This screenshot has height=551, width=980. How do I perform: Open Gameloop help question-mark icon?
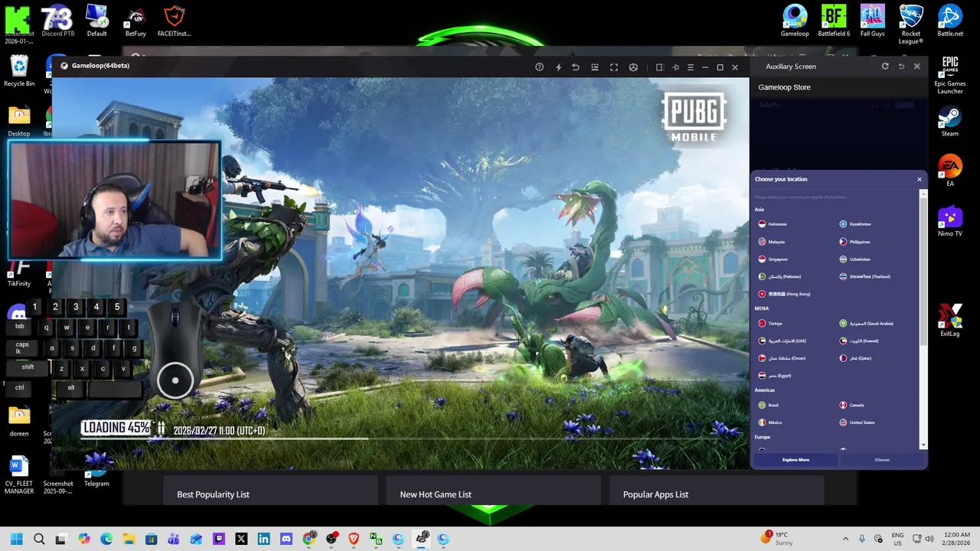[x=539, y=67]
